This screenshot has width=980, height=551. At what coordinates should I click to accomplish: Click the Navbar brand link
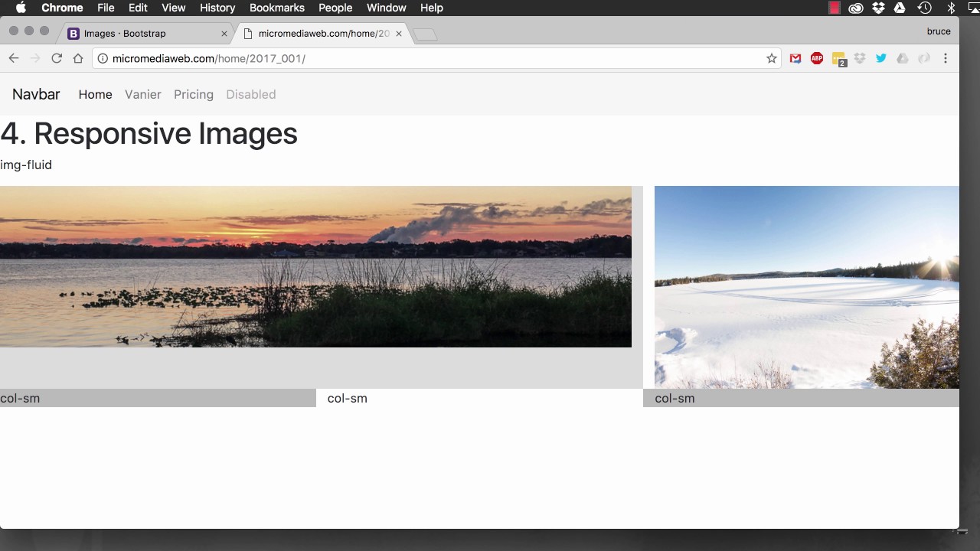coord(36,94)
